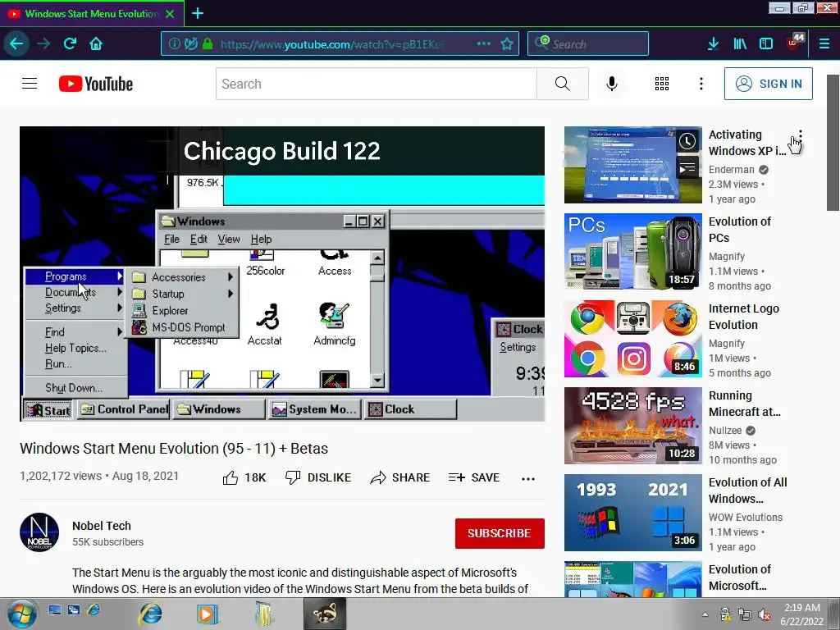Screen dimensions: 840x630
Task: Open the YouTube apps grid icon
Action: pyautogui.click(x=662, y=84)
